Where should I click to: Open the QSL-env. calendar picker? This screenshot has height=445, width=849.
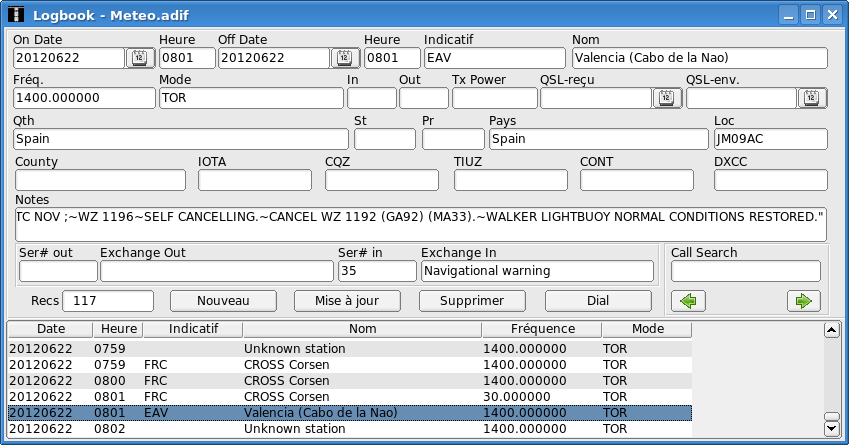(x=812, y=98)
